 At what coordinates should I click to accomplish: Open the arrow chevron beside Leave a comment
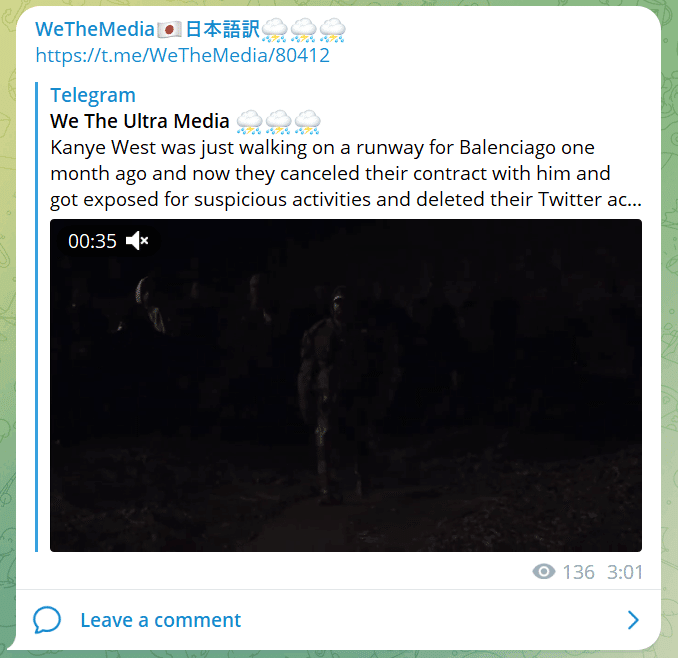tap(633, 620)
